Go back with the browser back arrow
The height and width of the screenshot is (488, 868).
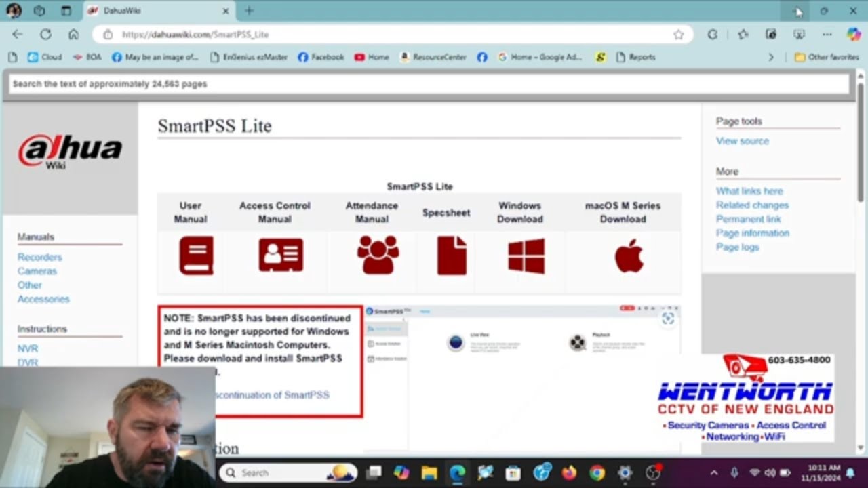[x=18, y=34]
